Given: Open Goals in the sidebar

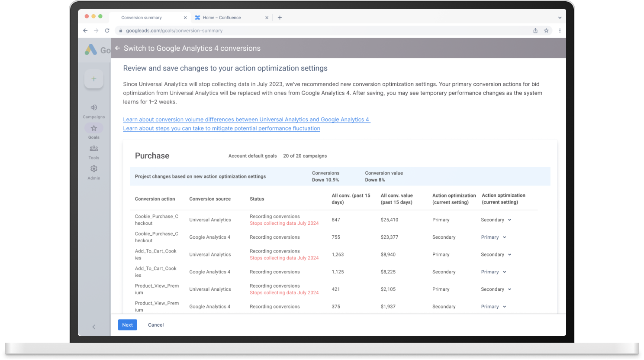Looking at the screenshot, I should [94, 132].
